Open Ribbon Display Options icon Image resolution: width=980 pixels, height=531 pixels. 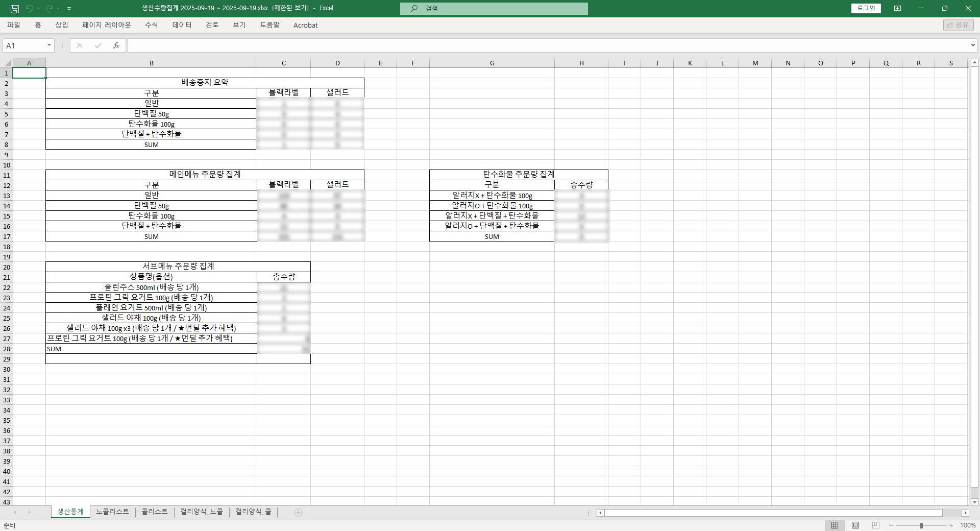tap(897, 8)
